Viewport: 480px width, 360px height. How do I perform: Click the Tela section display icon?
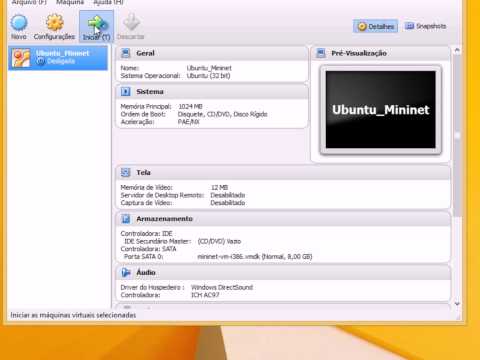click(x=126, y=172)
